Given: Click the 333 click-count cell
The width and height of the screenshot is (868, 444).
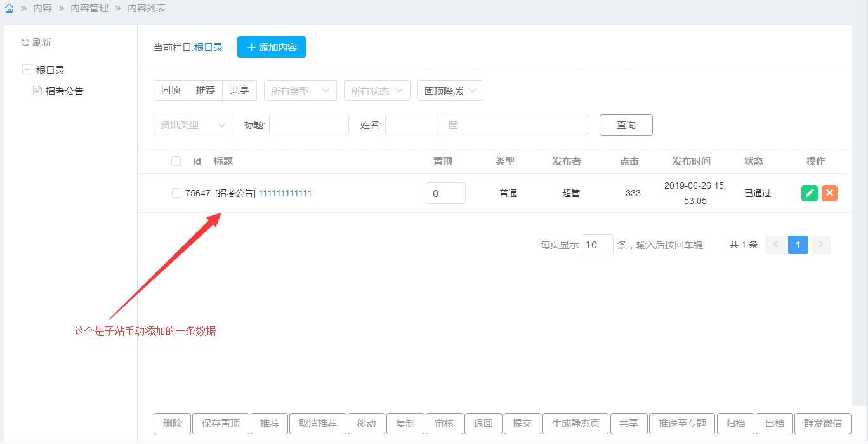Looking at the screenshot, I should [633, 193].
